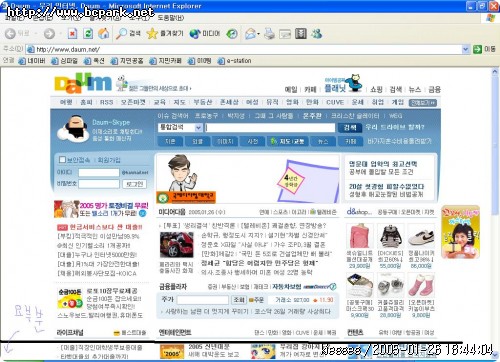The height and width of the screenshot is (362, 500).
Task: Click the Daum logo on the page
Action: click(83, 83)
